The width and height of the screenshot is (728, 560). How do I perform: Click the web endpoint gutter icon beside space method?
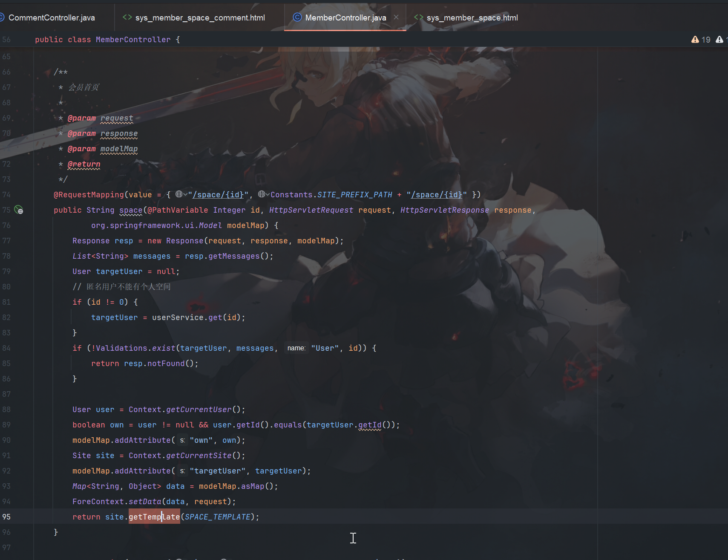coord(19,210)
